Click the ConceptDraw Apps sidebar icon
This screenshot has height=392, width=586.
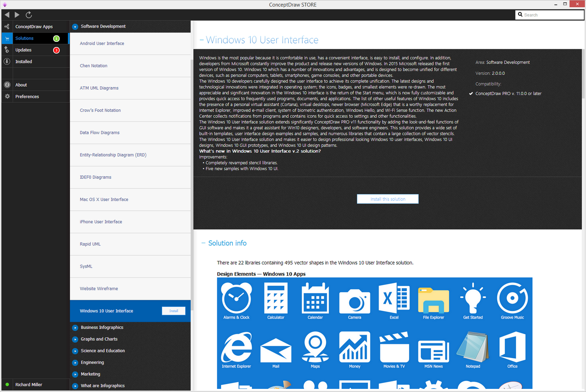(x=7, y=27)
